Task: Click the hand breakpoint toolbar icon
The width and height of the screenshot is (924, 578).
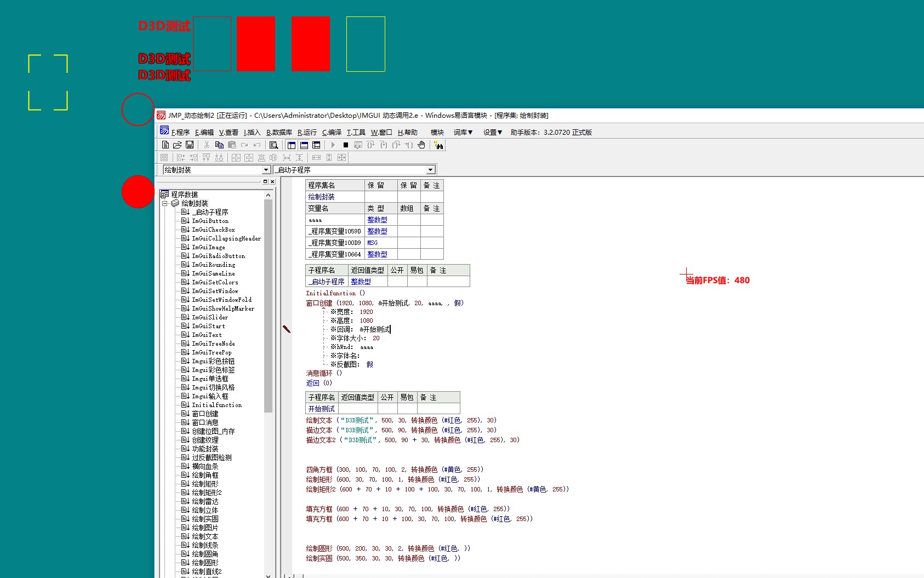Action: pos(421,145)
